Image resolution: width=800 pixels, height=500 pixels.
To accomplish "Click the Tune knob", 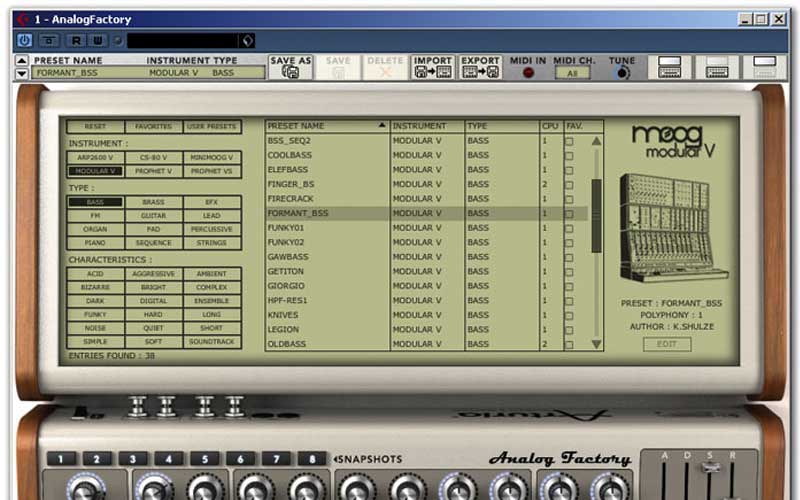I will pyautogui.click(x=622, y=73).
